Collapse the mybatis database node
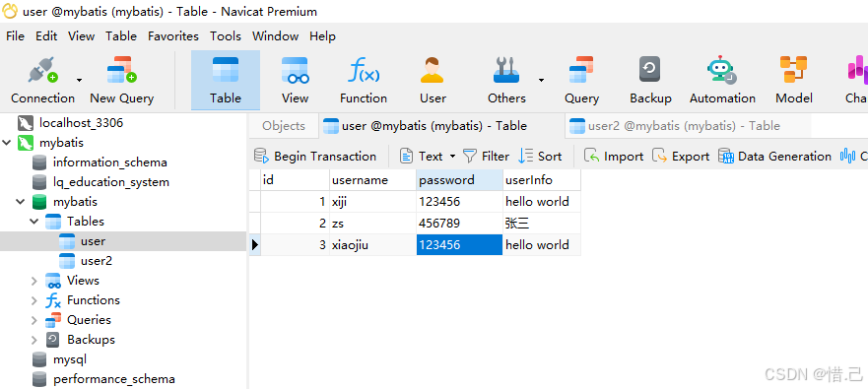This screenshot has height=389, width=868. point(21,202)
